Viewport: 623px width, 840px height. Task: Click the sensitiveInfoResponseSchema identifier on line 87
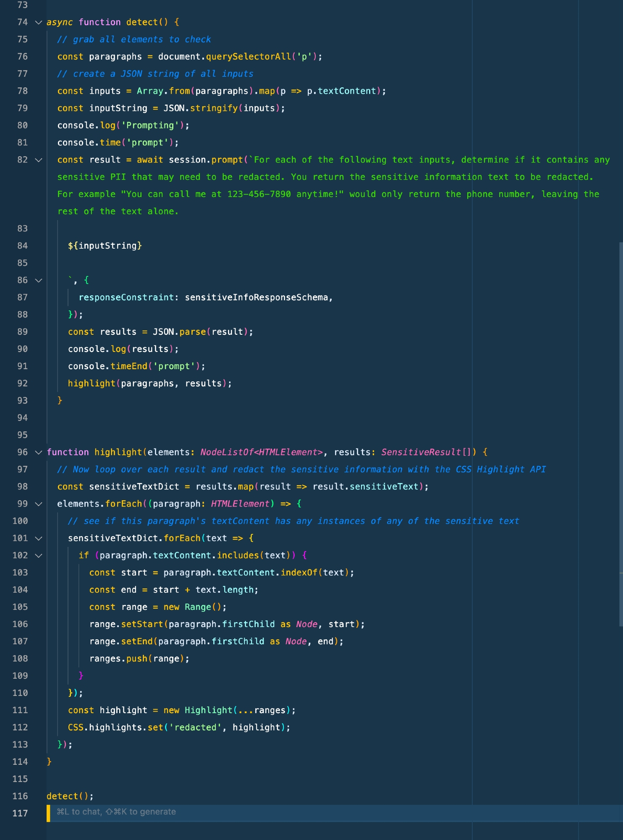(x=256, y=297)
